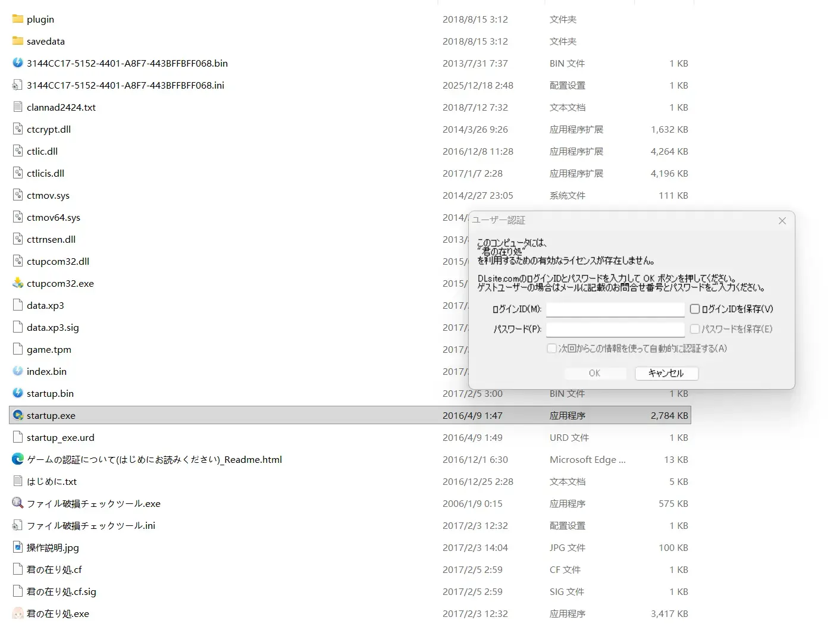Select the Edge icon of Readme.html
840x636 pixels.
pyautogui.click(x=18, y=459)
